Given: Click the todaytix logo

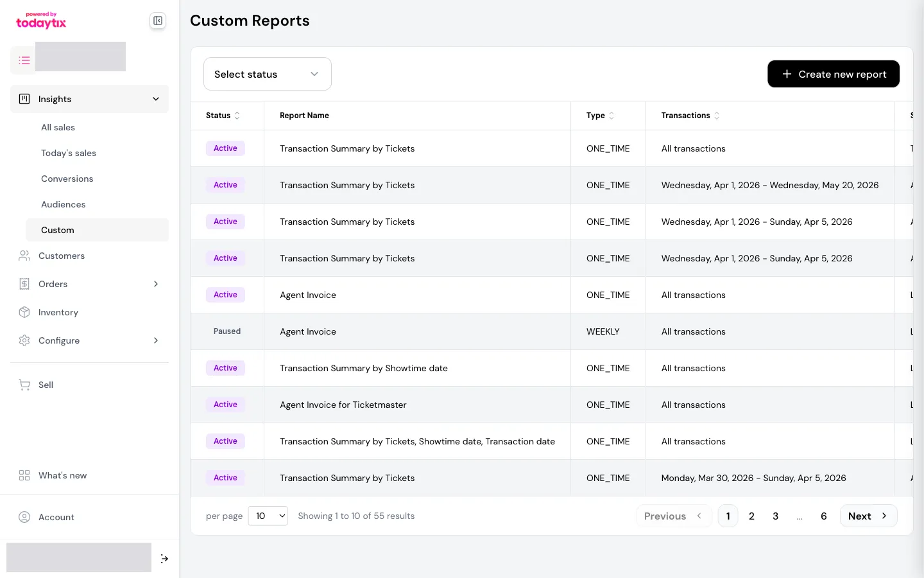Looking at the screenshot, I should tap(41, 21).
